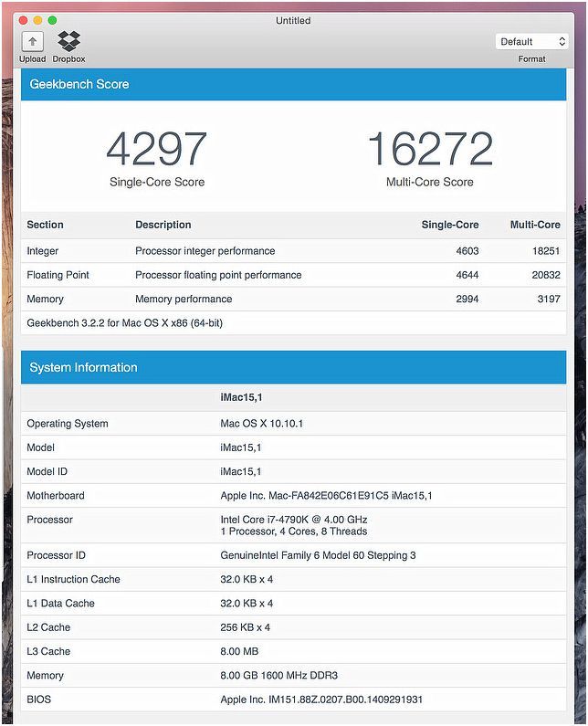Click 'Memory performance' description
Screen dimensions: 588x726
[184, 300]
